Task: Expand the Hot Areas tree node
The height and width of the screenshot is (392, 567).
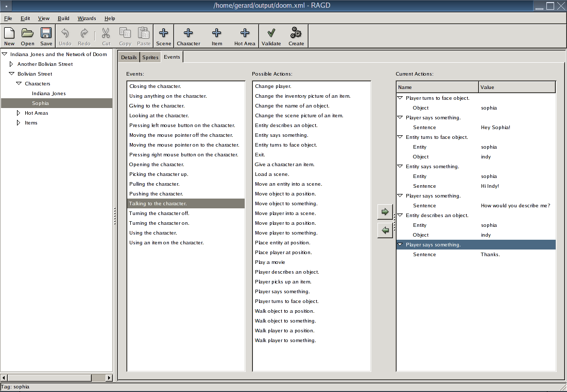Action: click(x=19, y=113)
